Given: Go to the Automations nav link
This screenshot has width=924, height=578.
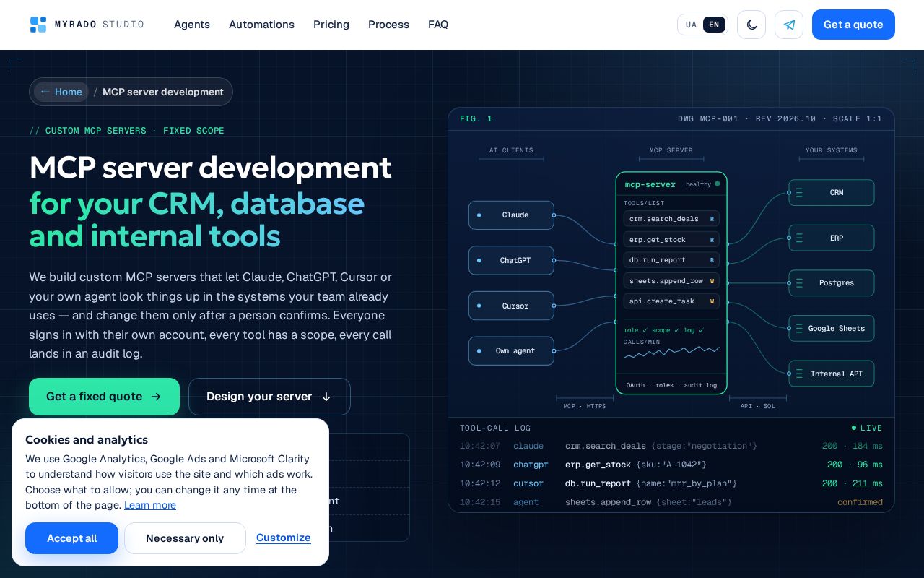Looking at the screenshot, I should (261, 25).
